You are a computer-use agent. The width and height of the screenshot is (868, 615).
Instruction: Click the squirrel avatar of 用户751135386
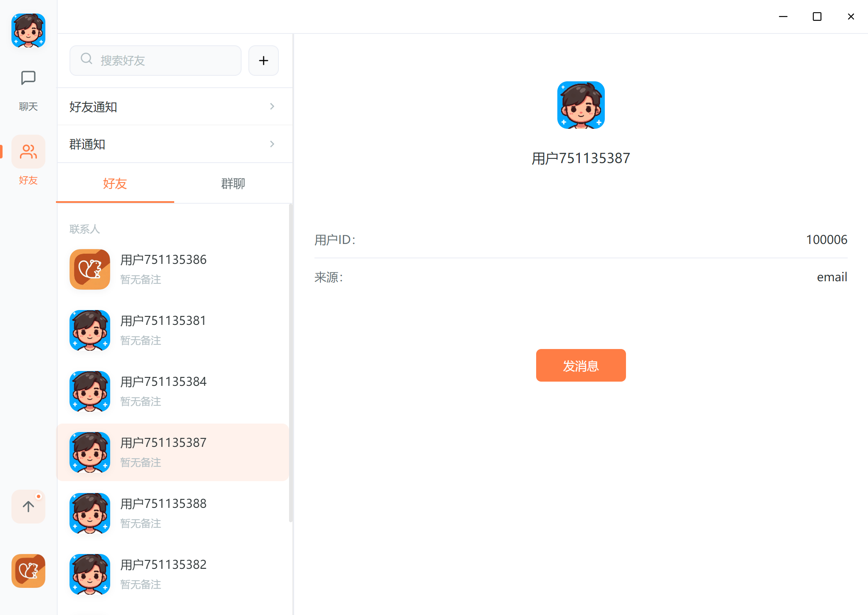89,269
